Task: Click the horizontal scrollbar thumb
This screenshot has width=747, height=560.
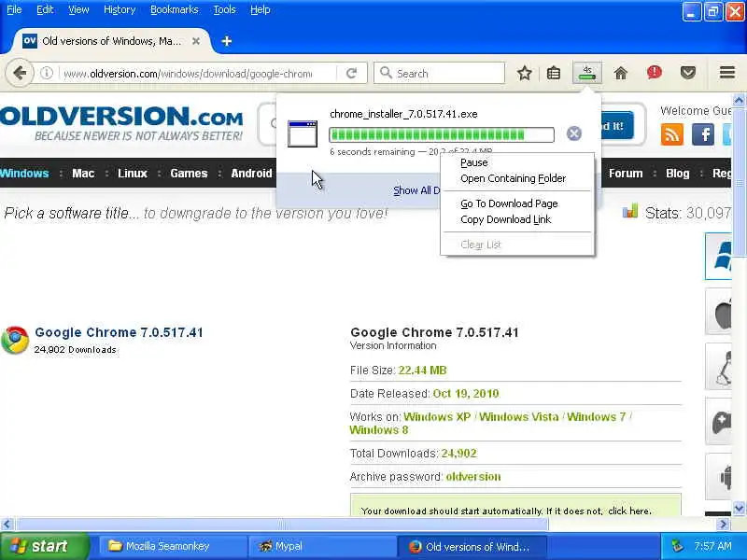Action: click(282, 525)
